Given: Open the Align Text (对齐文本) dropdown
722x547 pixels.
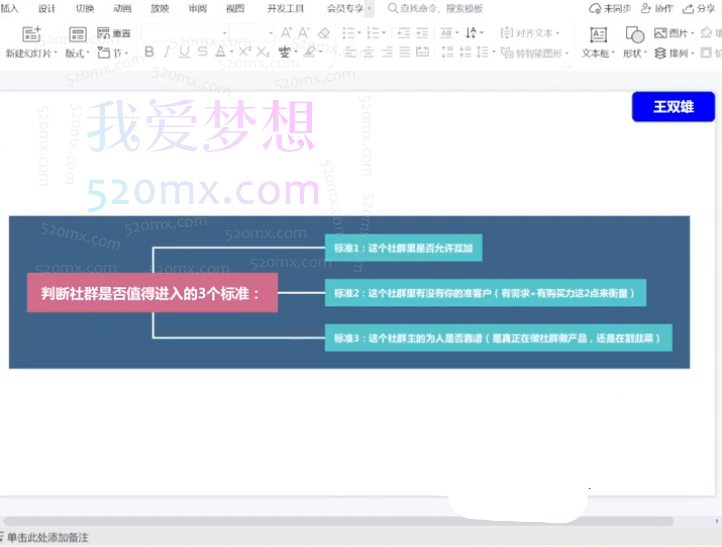Looking at the screenshot, I should 530,33.
